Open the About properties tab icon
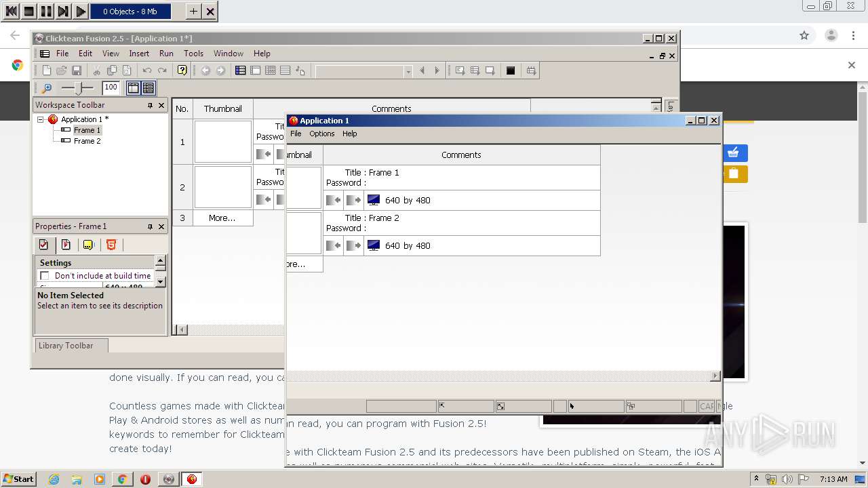The image size is (868, 488). [x=88, y=245]
